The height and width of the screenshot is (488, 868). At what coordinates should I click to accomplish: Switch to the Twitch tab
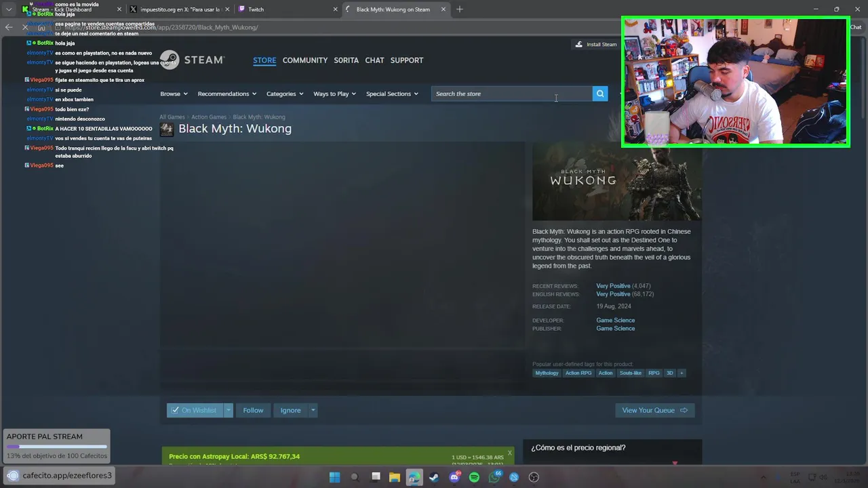(288, 9)
